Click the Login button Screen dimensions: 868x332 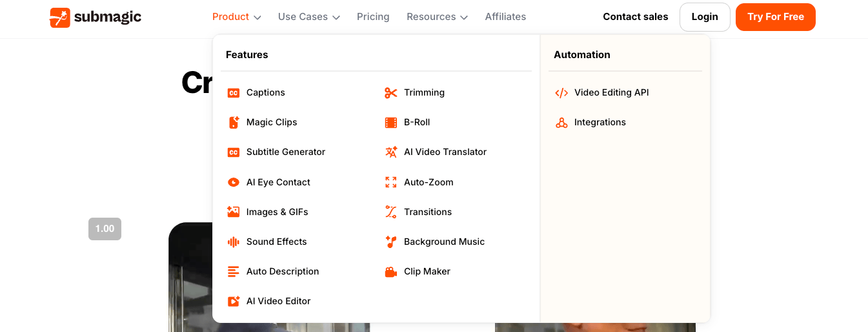[x=705, y=17]
